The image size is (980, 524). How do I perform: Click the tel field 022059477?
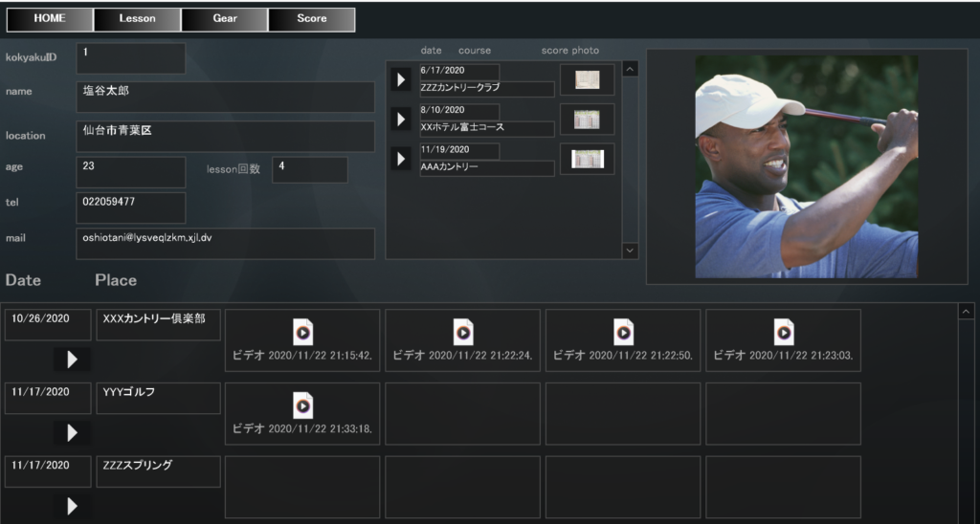click(130, 207)
